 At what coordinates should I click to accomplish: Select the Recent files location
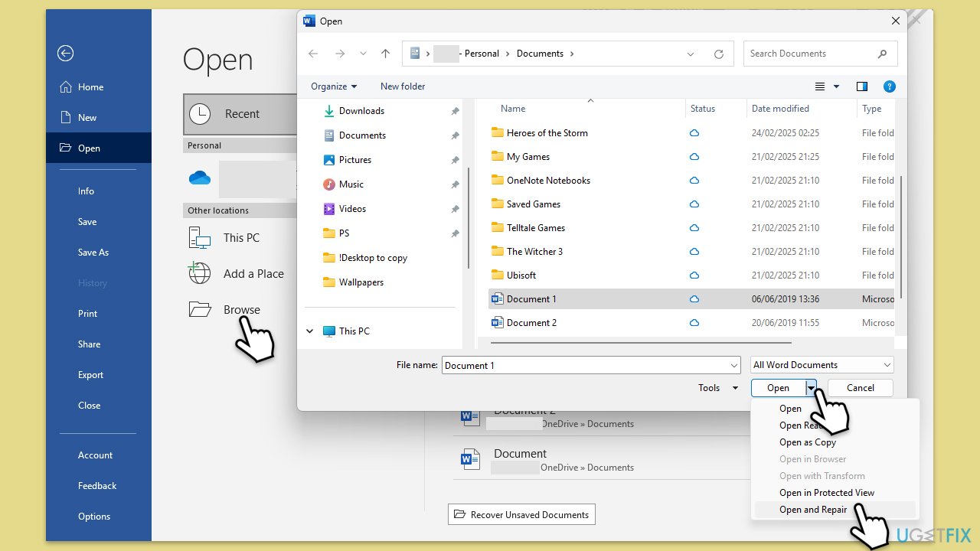pos(240,114)
